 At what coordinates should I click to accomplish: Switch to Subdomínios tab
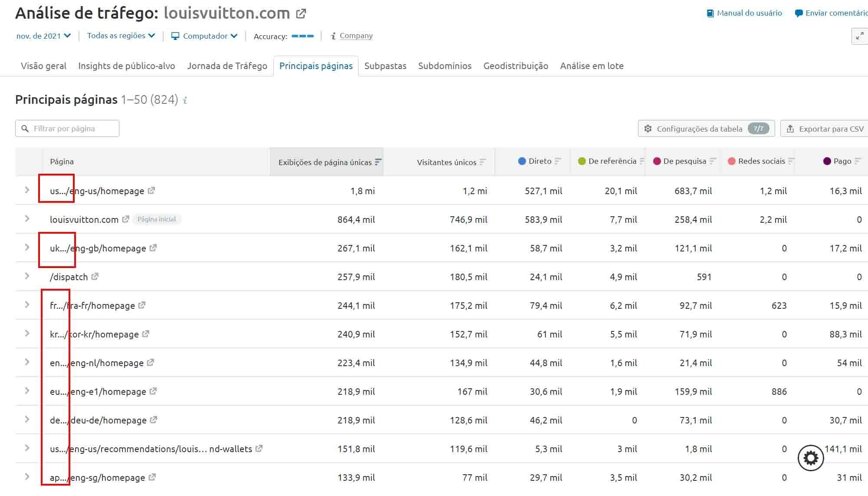point(445,66)
